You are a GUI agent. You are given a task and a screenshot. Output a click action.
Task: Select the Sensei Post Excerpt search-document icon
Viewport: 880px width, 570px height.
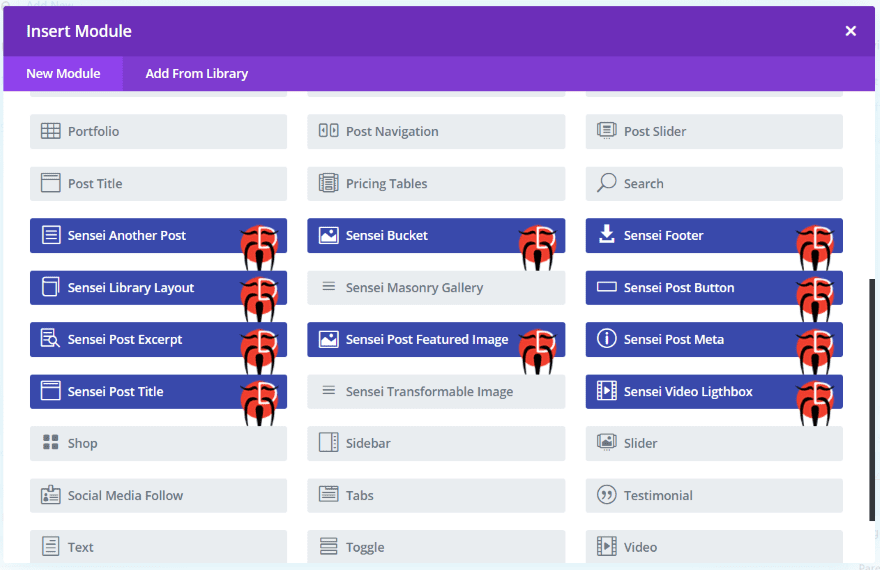pos(51,338)
